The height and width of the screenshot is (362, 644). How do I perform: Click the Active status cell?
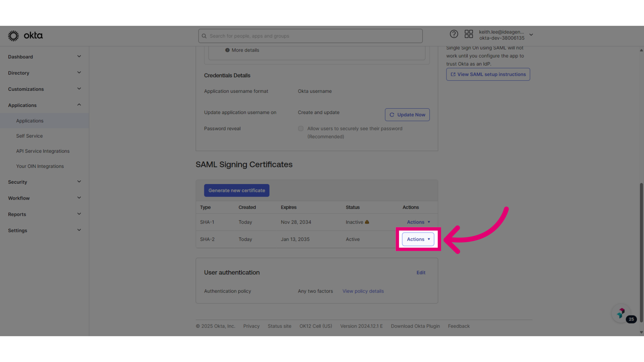point(353,239)
